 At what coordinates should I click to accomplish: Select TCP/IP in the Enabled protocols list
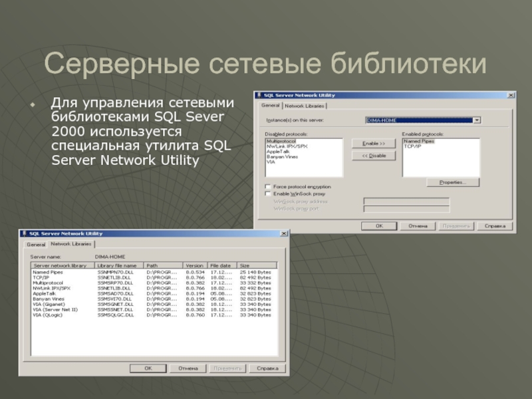[412, 146]
